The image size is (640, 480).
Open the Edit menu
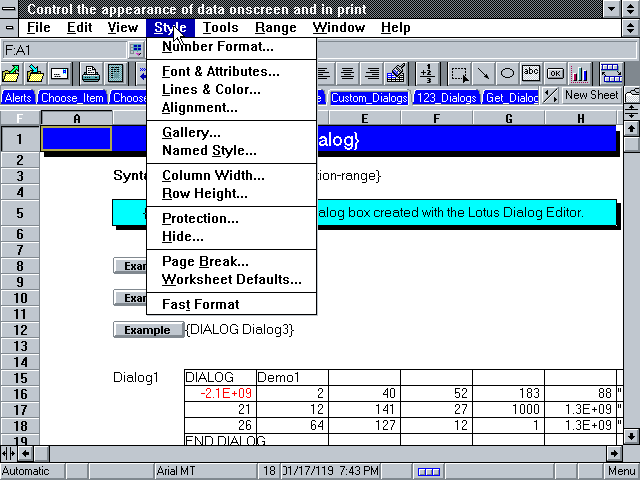pyautogui.click(x=80, y=28)
